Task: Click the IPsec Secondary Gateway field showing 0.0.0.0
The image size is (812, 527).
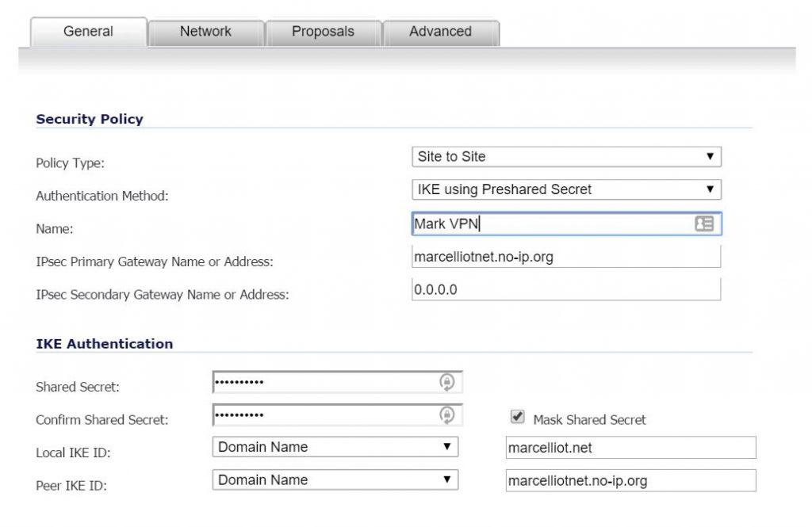Action: click(566, 290)
